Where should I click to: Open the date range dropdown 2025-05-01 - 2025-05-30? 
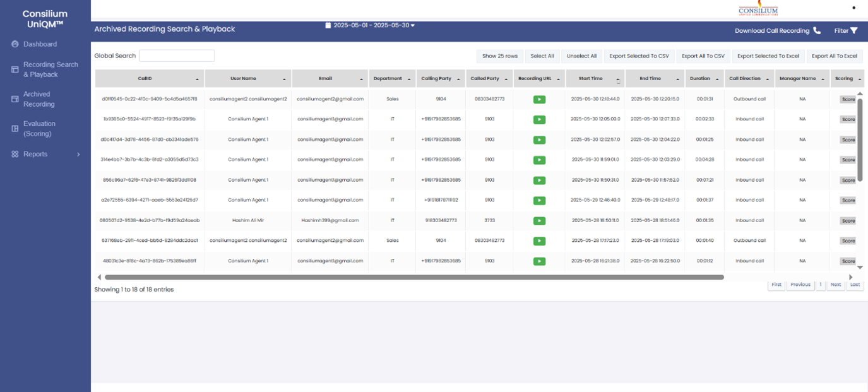[x=374, y=25]
